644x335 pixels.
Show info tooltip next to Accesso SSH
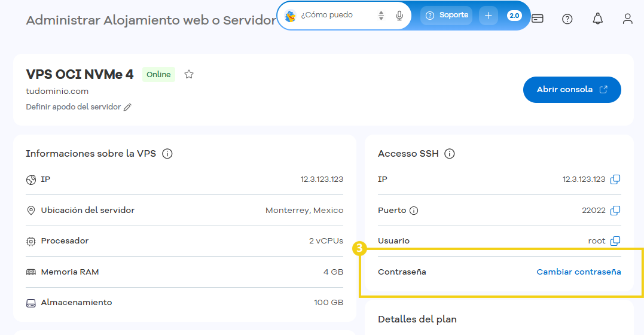click(450, 154)
